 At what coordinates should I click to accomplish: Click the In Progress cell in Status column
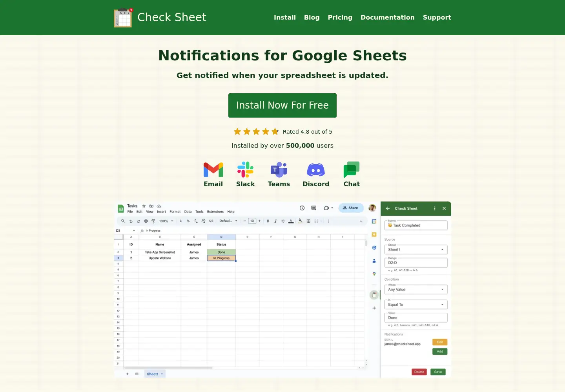coord(221,258)
